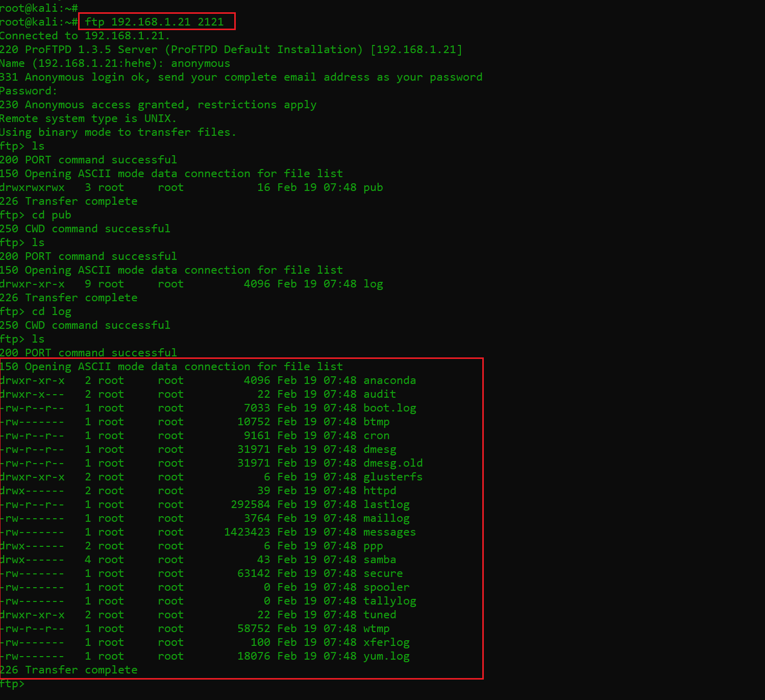The width and height of the screenshot is (765, 700).
Task: Click the 'cd pub' command text
Action: pos(52,215)
